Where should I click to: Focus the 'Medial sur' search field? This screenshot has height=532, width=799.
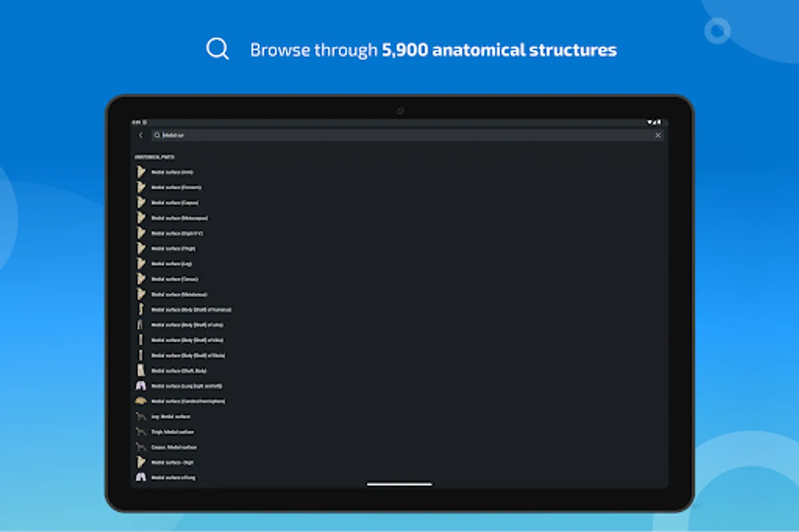coord(407,135)
